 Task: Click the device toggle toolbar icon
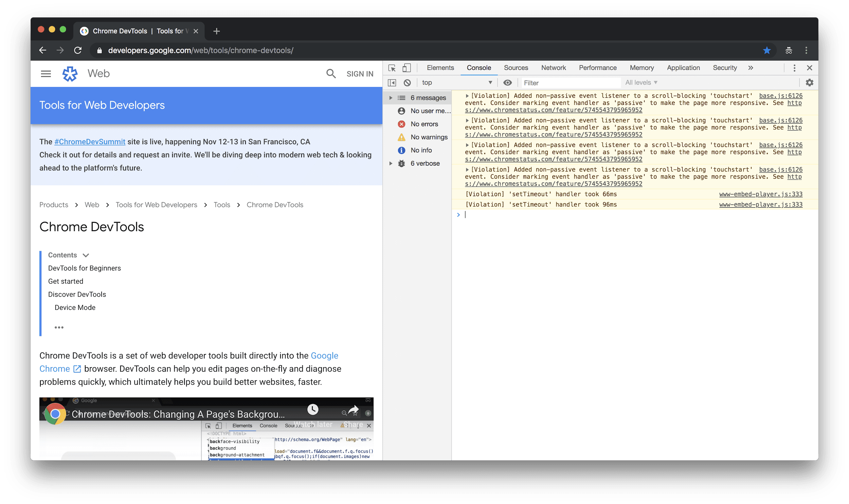(x=406, y=67)
